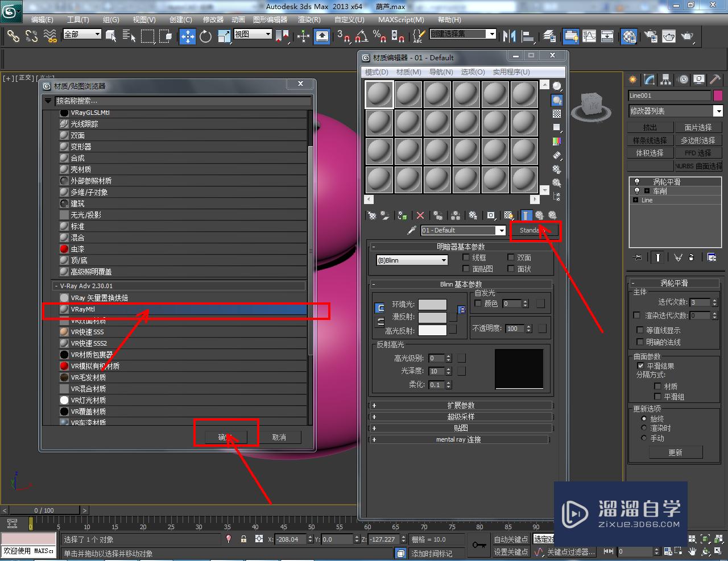
Task: Toggle Background checker icon in Material Editor
Action: point(557,114)
